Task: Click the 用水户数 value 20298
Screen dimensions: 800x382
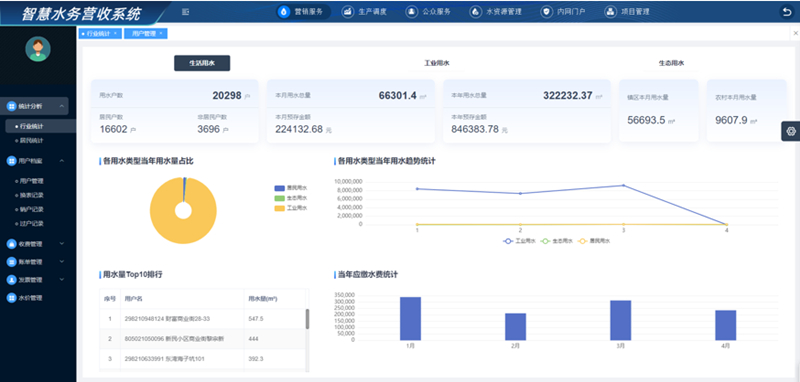Action: 227,95
